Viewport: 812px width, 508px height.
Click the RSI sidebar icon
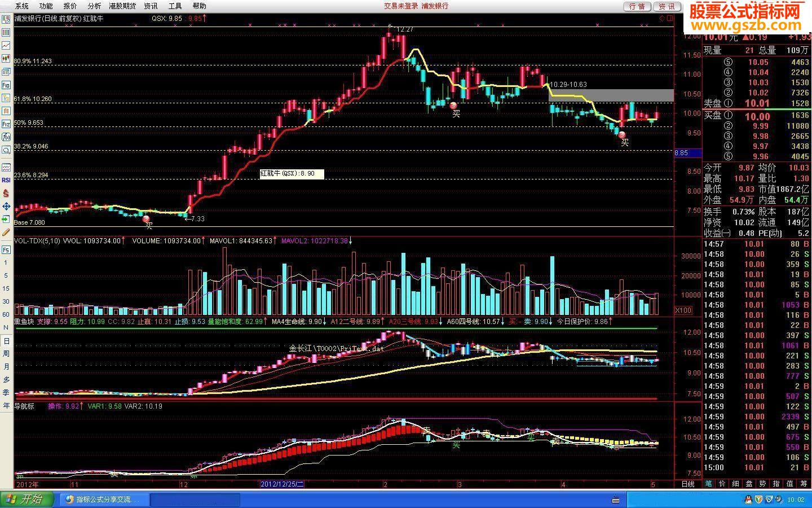[x=6, y=180]
